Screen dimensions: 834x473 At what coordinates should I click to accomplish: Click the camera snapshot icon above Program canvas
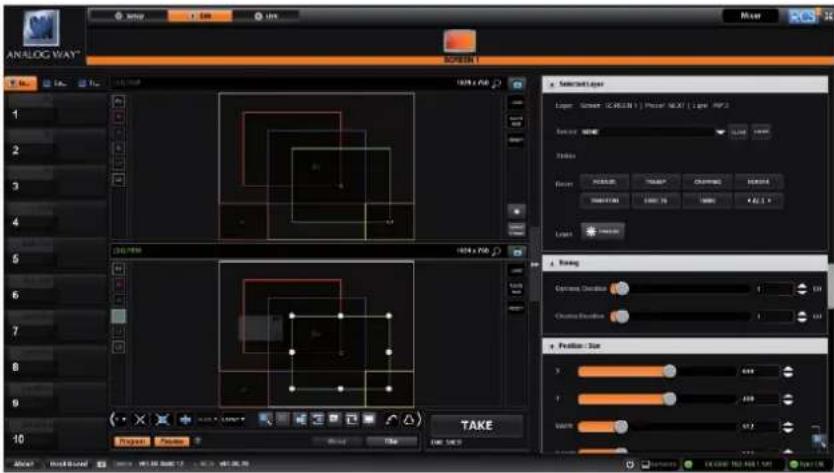click(516, 251)
